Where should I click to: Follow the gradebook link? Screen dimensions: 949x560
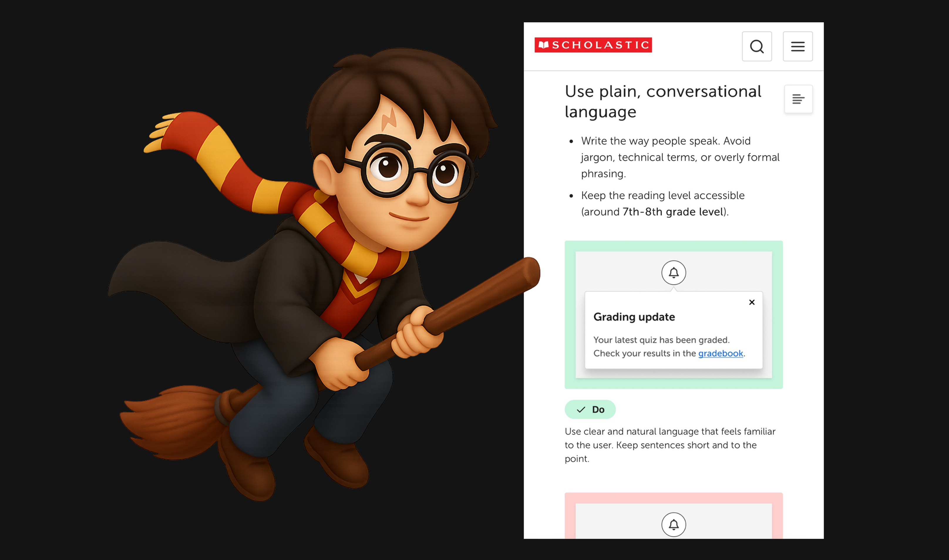[x=720, y=354]
